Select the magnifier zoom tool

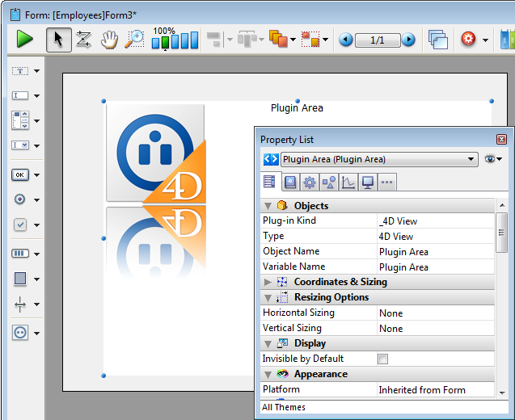[x=134, y=39]
